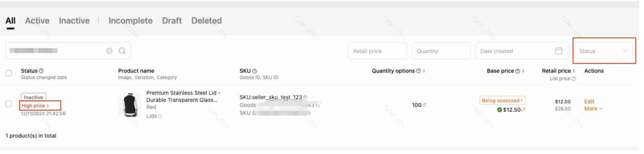644x154 pixels.
Task: Open the High price warning details
Action: pyautogui.click(x=35, y=105)
